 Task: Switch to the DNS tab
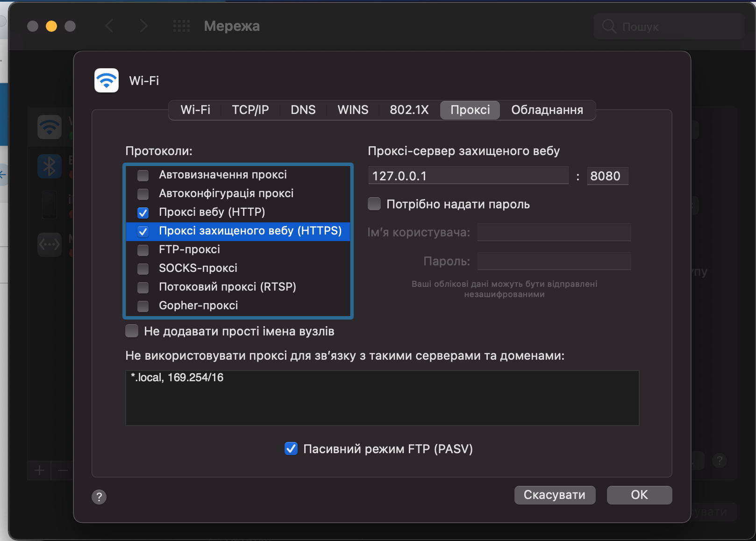pyautogui.click(x=303, y=110)
